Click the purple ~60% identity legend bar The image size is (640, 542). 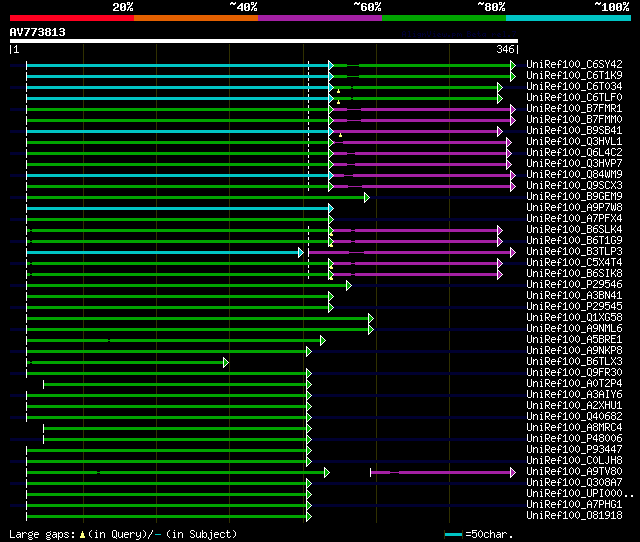pos(320,18)
